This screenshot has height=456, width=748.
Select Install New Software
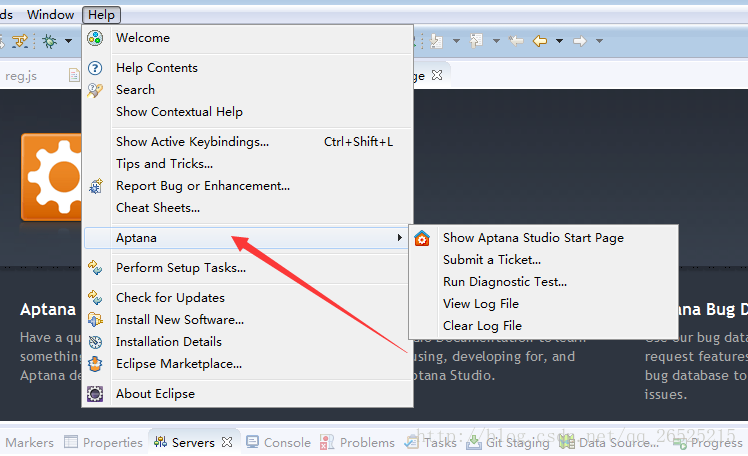tap(247, 320)
